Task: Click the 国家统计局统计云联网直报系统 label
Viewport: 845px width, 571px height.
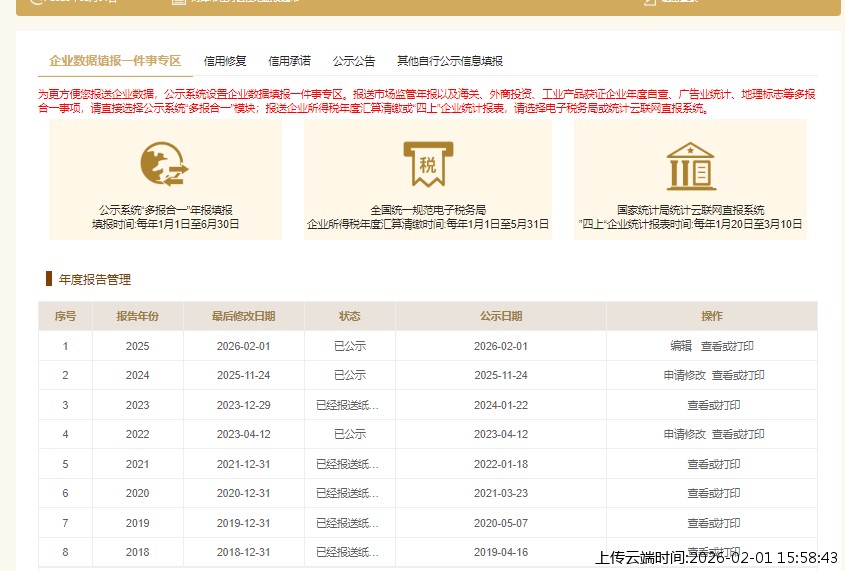Action: click(x=690, y=210)
